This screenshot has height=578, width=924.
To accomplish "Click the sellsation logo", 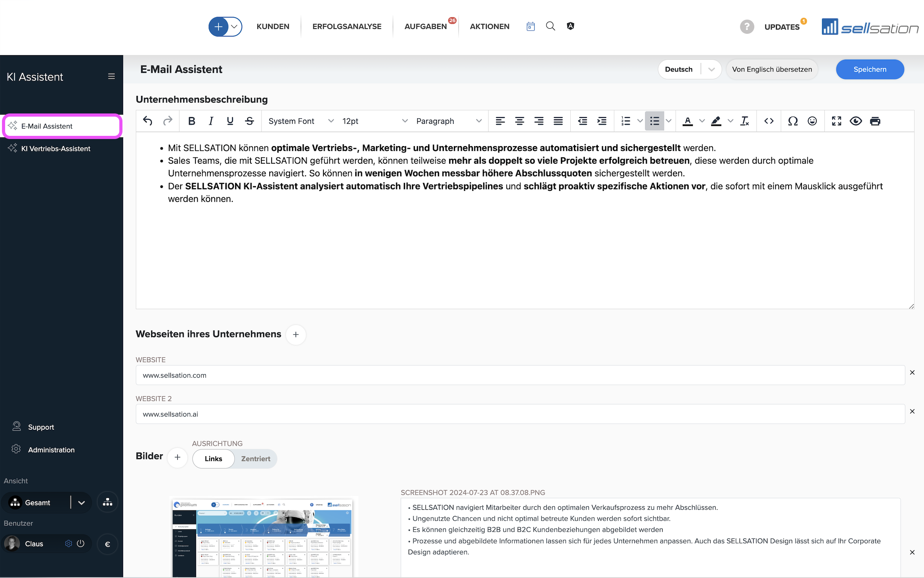I will [870, 27].
